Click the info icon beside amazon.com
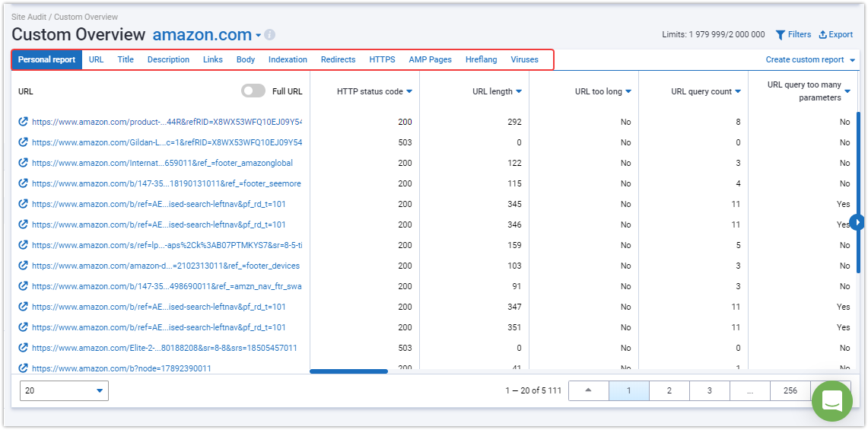The height and width of the screenshot is (430, 868). coord(269,35)
